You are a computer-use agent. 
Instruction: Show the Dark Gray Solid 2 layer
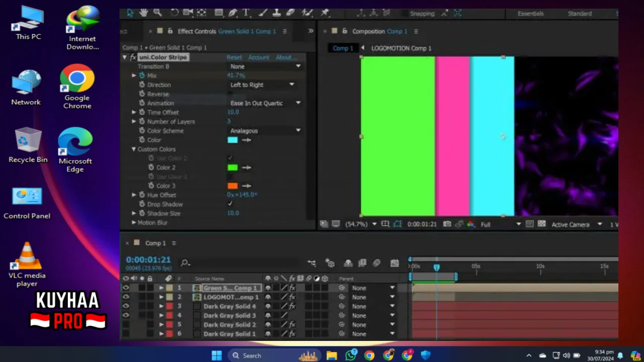click(126, 325)
